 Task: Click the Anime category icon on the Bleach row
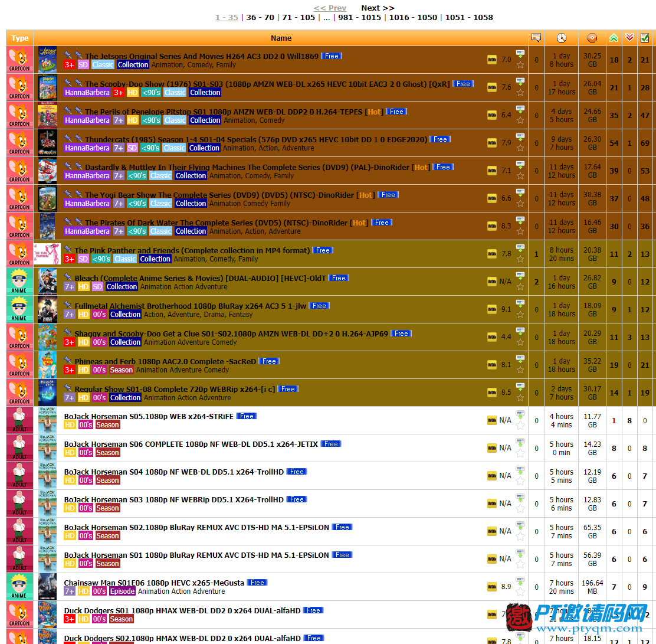tap(19, 282)
